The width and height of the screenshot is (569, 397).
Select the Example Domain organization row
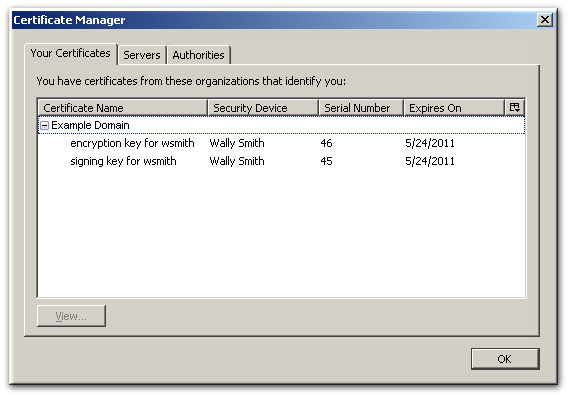click(281, 125)
